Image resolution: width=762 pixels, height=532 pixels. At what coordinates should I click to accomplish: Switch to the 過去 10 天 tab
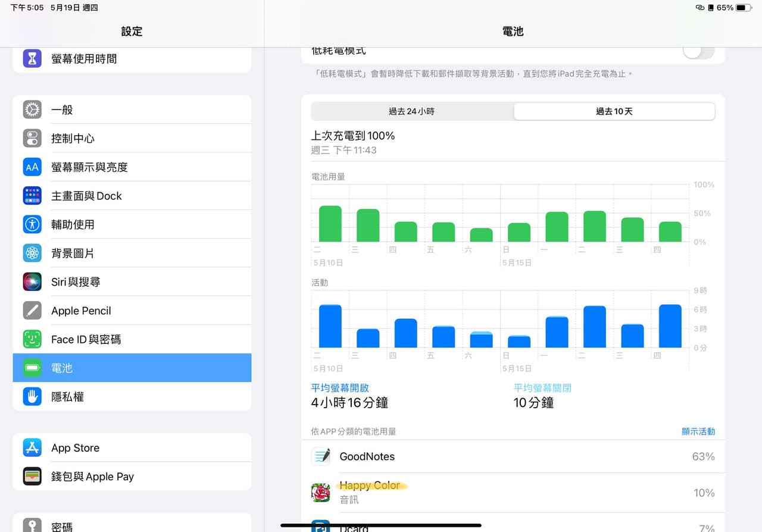tap(614, 111)
